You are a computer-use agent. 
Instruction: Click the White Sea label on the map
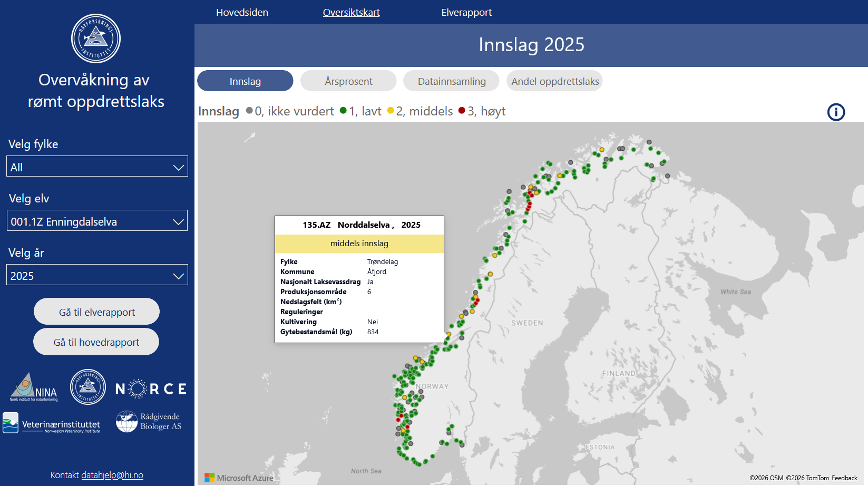(736, 291)
